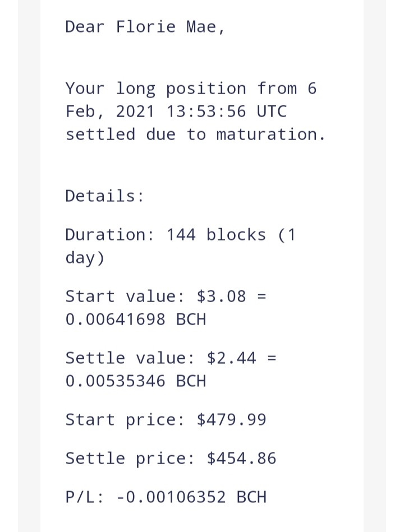Click the "settled due to maturation." text

[196, 134]
